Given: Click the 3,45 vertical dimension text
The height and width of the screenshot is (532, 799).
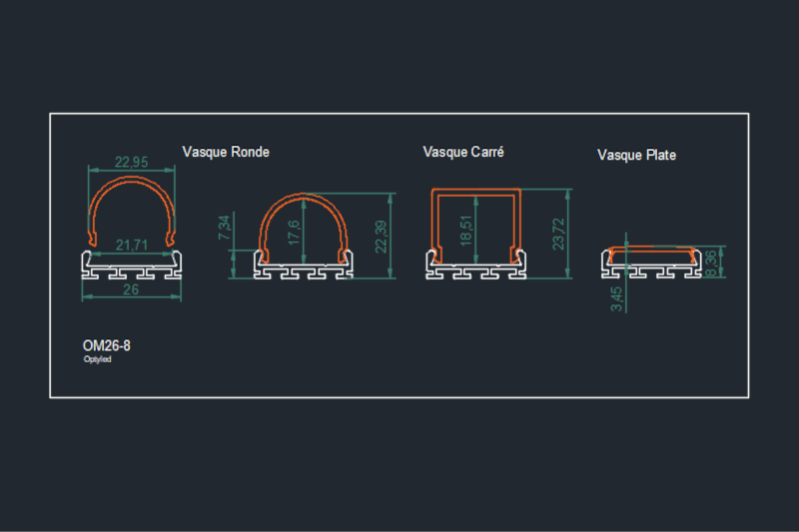Looking at the screenshot, I should [616, 299].
